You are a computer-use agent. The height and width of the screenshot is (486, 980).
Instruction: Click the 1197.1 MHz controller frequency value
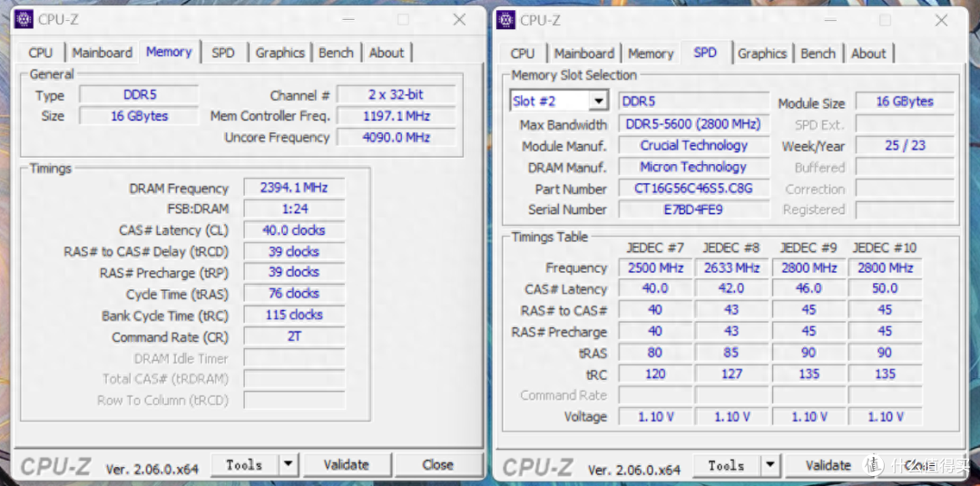point(396,116)
